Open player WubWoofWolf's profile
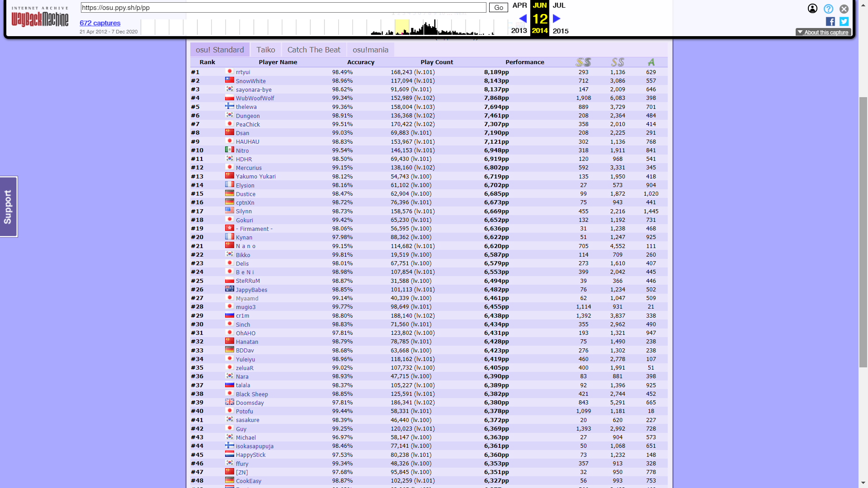 (255, 98)
